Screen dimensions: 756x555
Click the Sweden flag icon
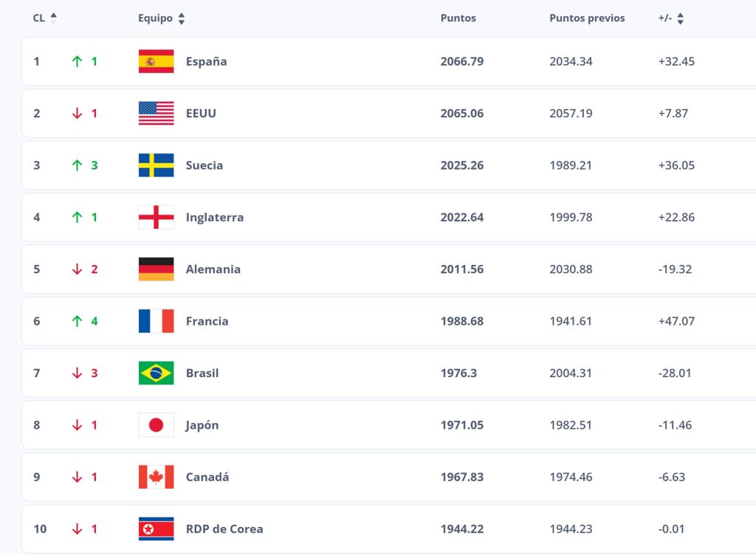(156, 165)
